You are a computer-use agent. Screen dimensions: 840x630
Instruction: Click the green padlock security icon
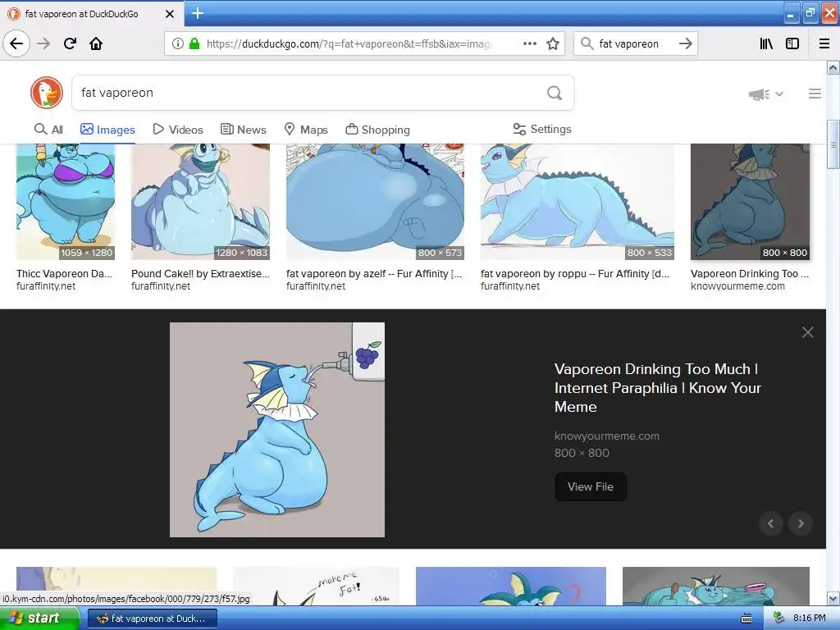(x=194, y=44)
